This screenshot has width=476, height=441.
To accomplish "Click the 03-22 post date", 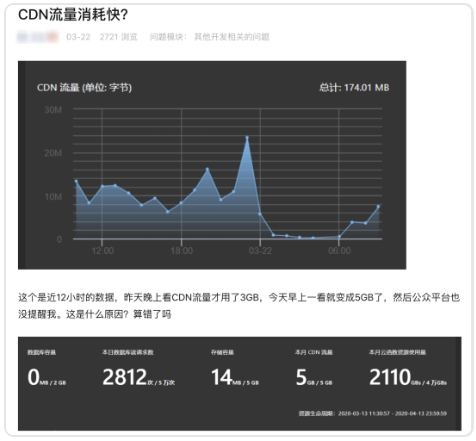I will pos(78,37).
